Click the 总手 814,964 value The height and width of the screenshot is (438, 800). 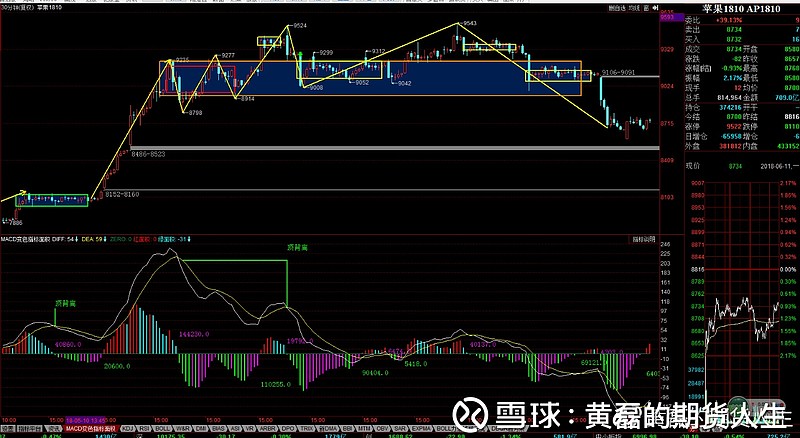click(x=732, y=98)
